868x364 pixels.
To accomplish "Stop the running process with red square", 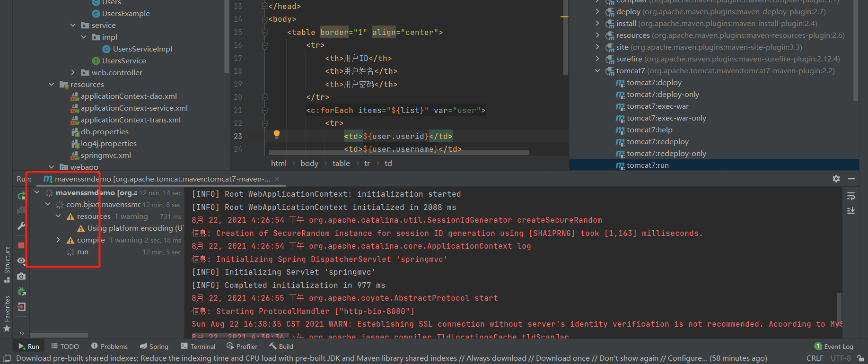I will 21,245.
